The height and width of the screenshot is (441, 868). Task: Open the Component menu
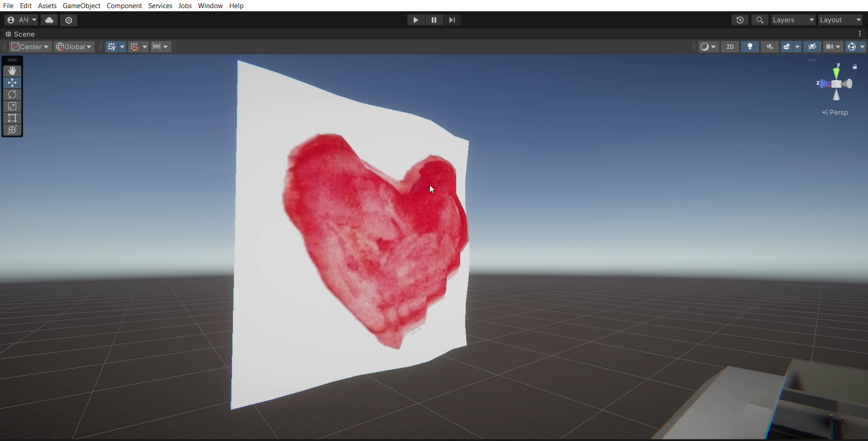(x=124, y=6)
